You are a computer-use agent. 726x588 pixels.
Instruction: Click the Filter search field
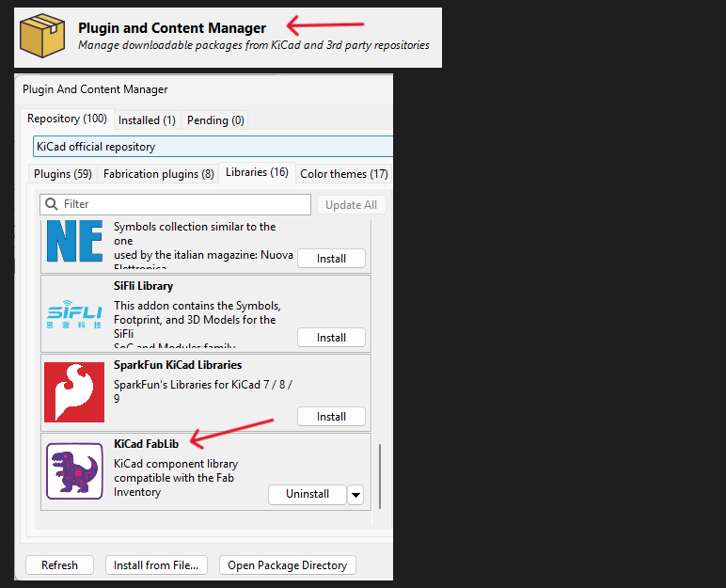point(176,204)
